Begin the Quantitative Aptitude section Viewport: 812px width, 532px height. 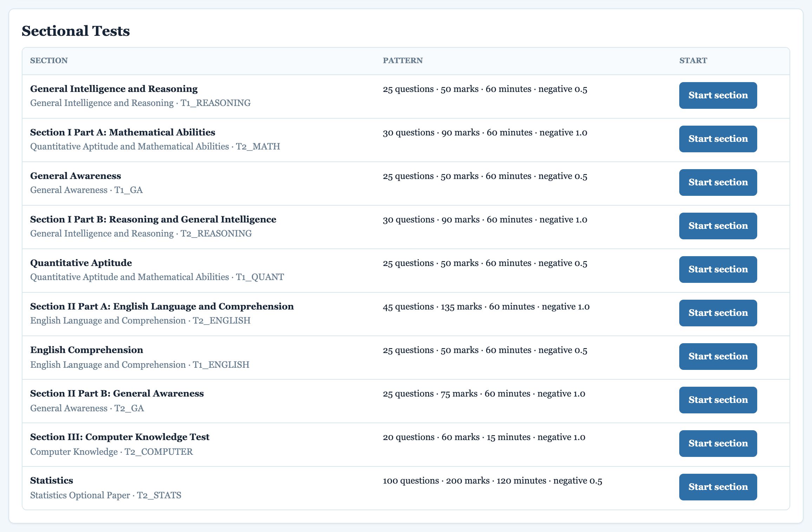click(718, 270)
